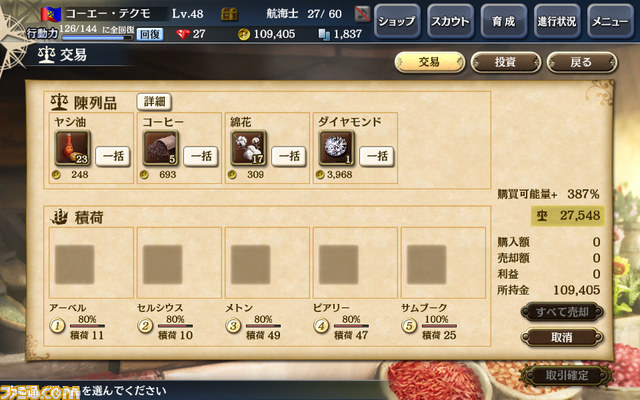Select the コーヒー coffee item icon
This screenshot has height=400, width=640.
[160, 148]
